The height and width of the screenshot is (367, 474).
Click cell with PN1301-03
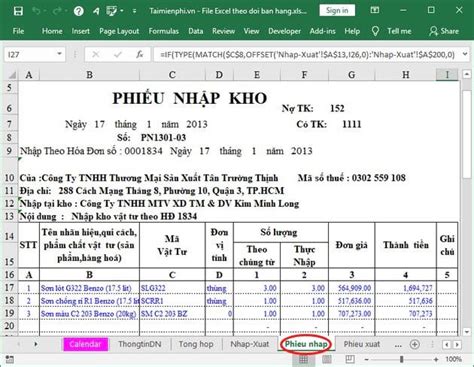163,137
